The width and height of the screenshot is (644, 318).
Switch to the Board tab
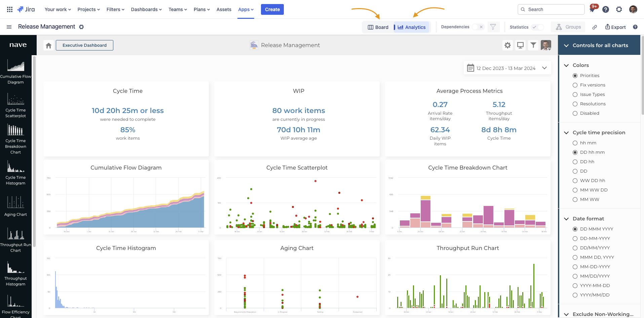point(378,27)
